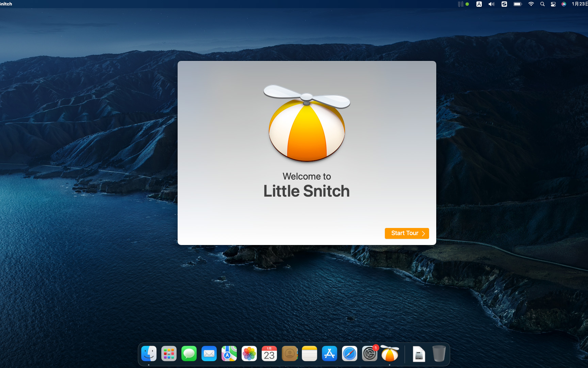This screenshot has width=588, height=368.
Task: Launch App Store from the Dock
Action: (329, 354)
